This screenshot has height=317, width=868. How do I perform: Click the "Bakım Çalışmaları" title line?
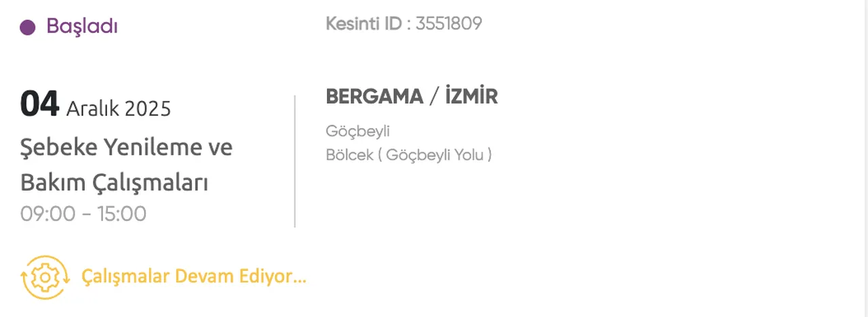114,182
